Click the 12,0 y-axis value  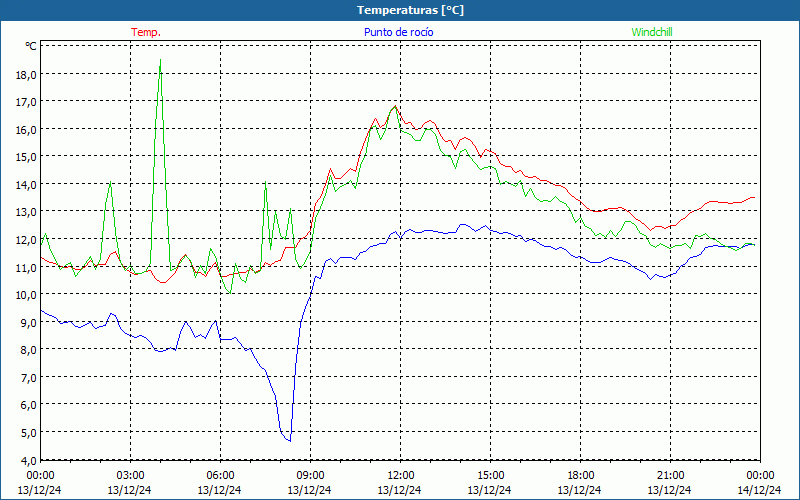pyautogui.click(x=26, y=240)
